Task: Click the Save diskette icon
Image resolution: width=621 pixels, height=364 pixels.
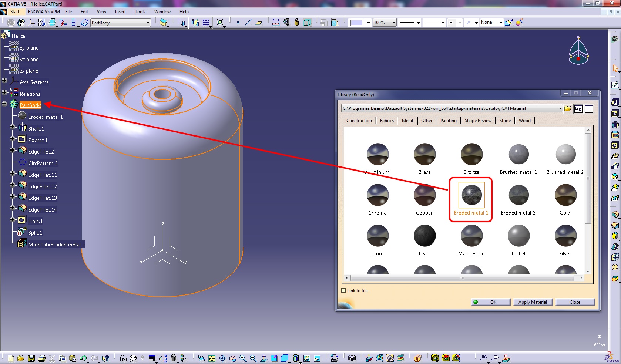Action: (x=31, y=358)
